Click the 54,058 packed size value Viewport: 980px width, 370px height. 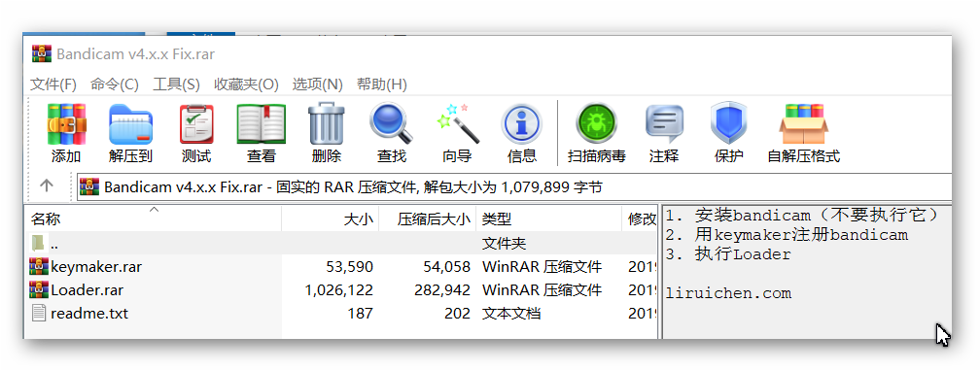[447, 267]
